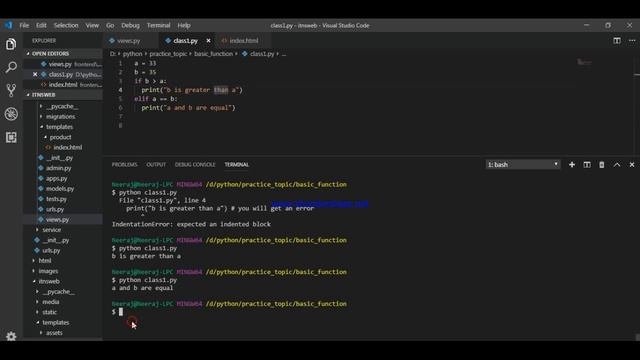Open the Debug view in activity bar
The image size is (640, 360).
(11, 114)
